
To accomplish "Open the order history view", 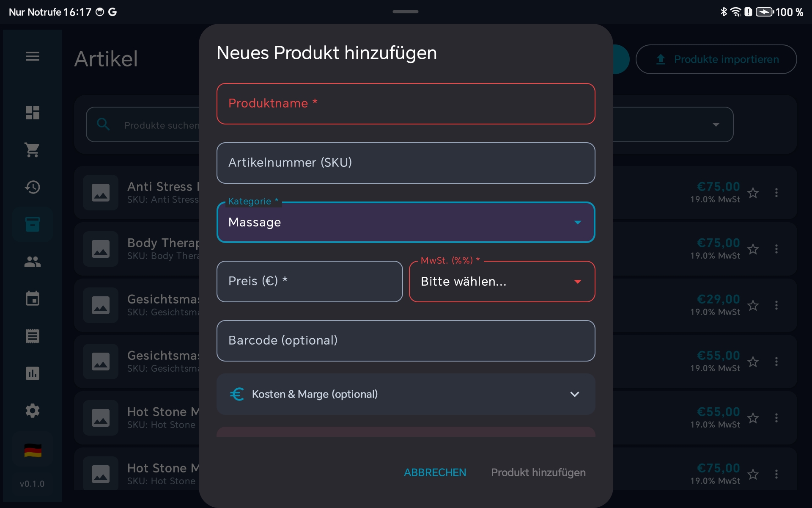I will click(x=33, y=187).
